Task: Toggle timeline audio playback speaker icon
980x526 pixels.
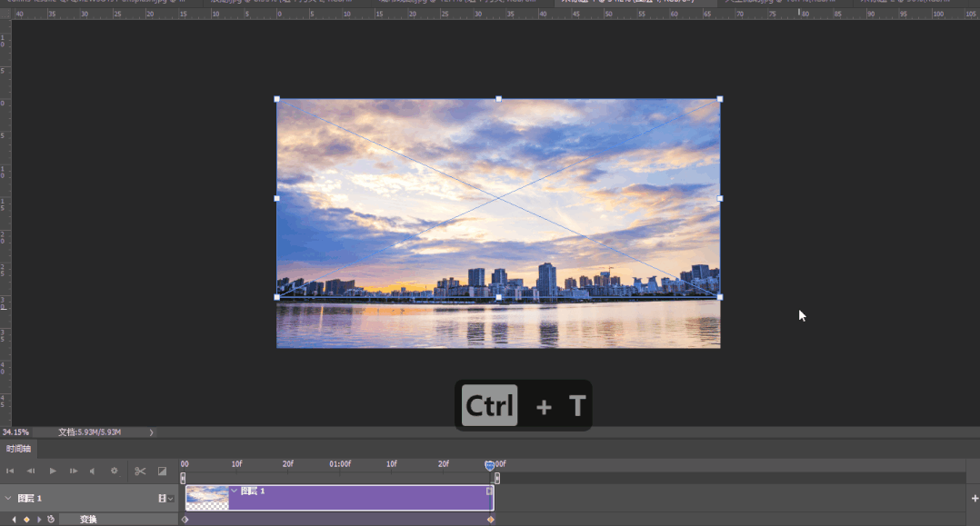Action: pyautogui.click(x=93, y=471)
